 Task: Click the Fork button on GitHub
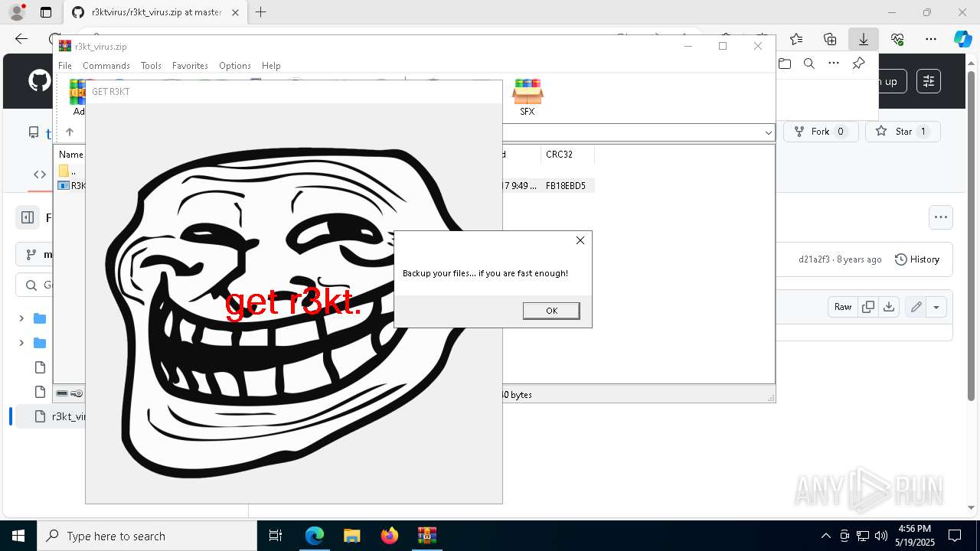821,132
